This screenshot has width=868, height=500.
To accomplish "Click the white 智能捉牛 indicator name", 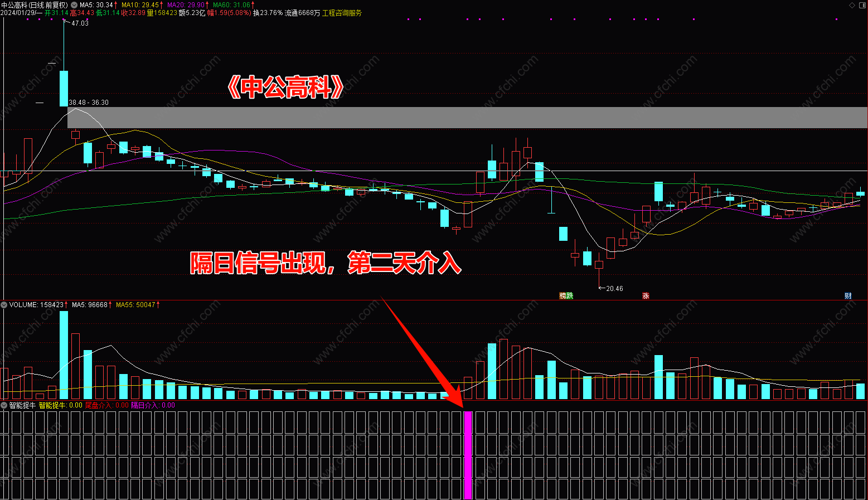I will [22, 405].
